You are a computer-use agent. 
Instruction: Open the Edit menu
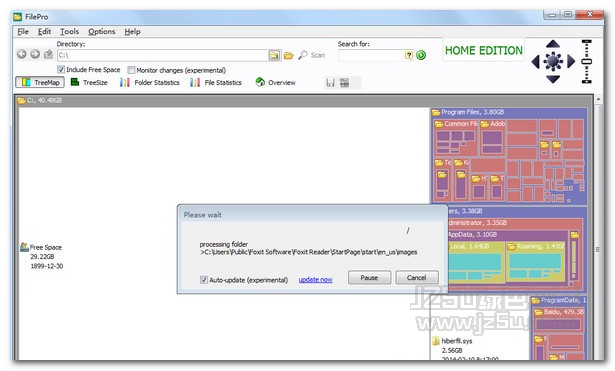pyautogui.click(x=44, y=32)
